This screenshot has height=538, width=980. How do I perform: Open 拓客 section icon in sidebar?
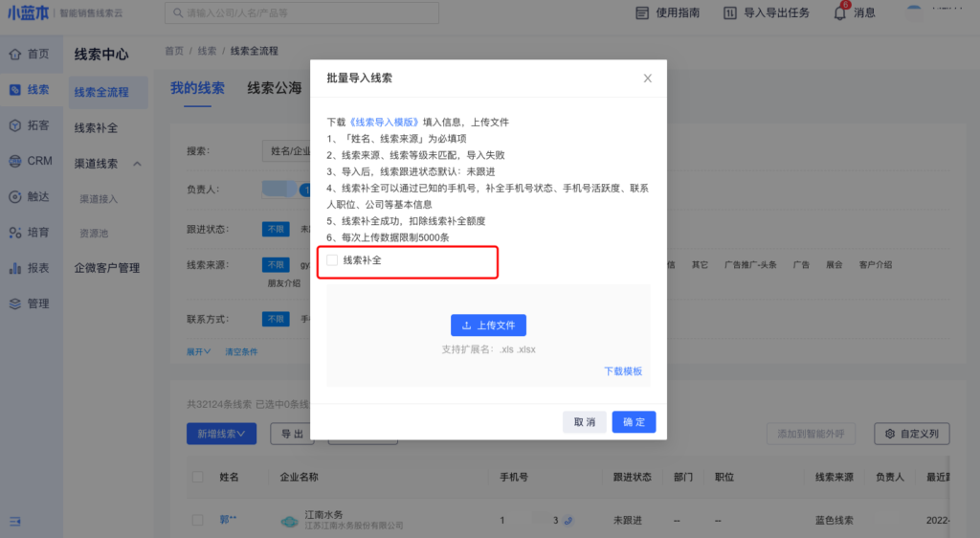click(15, 125)
